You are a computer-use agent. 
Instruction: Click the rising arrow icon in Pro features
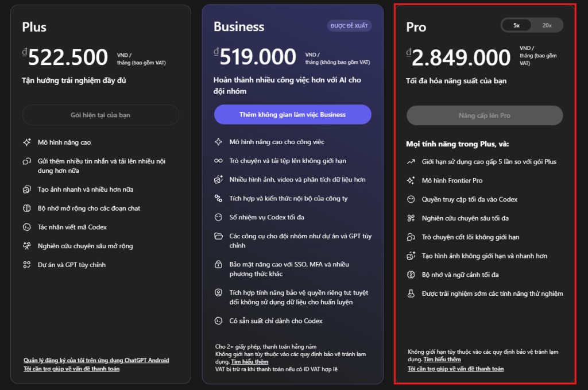coord(411,162)
